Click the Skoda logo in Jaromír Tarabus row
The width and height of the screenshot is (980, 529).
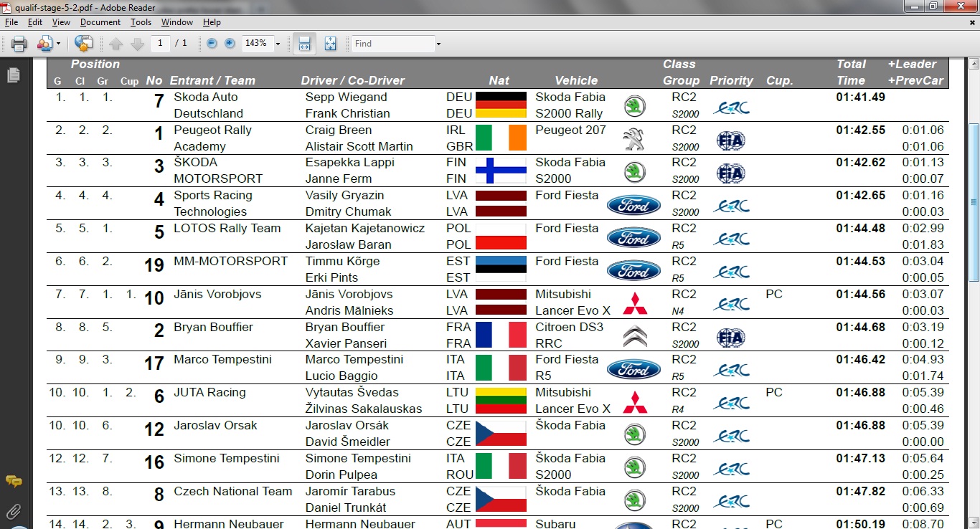point(634,500)
